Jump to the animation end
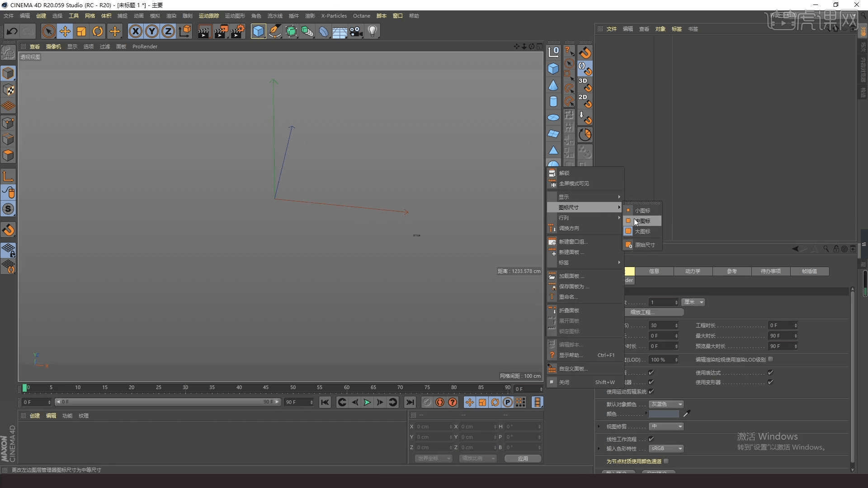This screenshot has height=488, width=868. pyautogui.click(x=410, y=402)
